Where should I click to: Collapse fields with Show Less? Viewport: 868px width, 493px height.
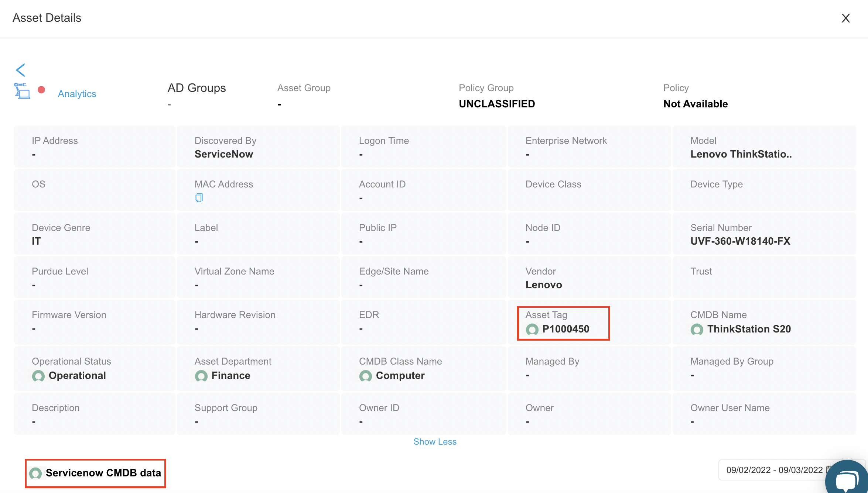435,442
